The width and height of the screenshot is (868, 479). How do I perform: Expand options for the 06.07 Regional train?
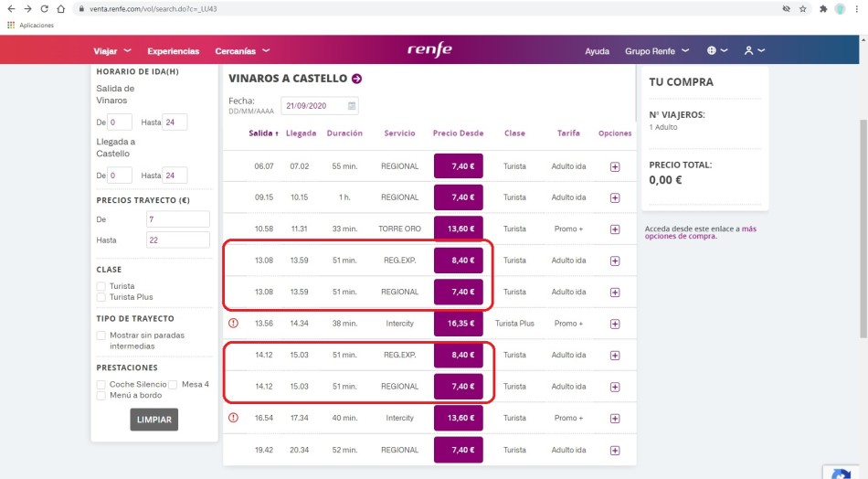615,166
